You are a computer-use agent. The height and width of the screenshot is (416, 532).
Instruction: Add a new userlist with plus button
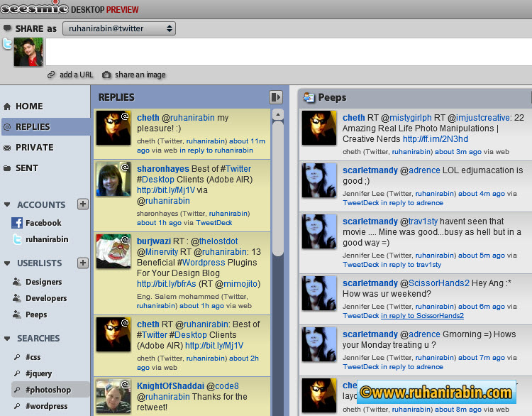coord(83,263)
